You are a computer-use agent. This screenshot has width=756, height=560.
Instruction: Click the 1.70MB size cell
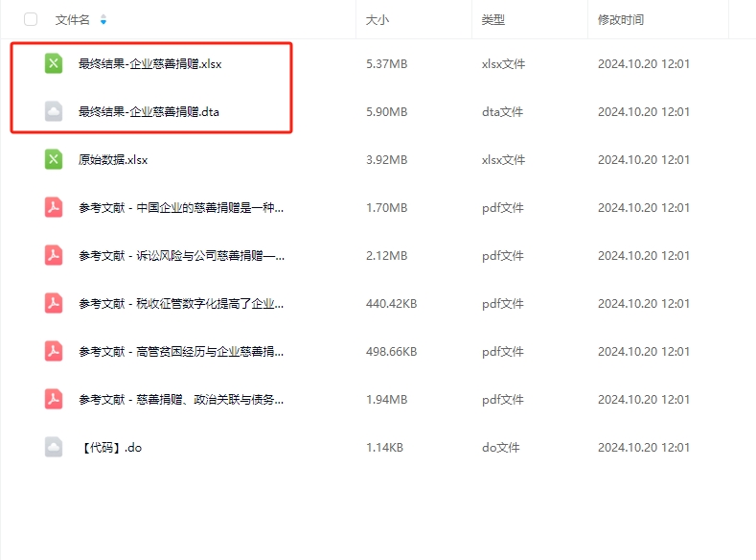(x=387, y=208)
